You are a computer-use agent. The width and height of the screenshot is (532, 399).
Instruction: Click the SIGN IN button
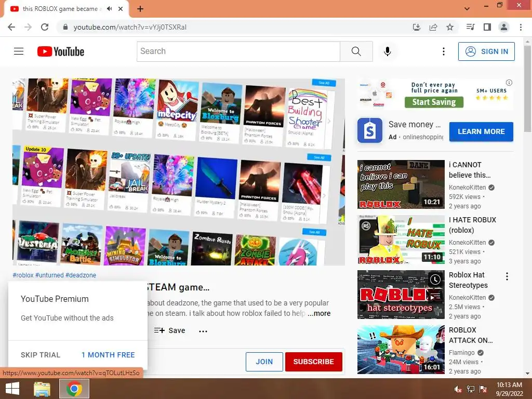486,51
